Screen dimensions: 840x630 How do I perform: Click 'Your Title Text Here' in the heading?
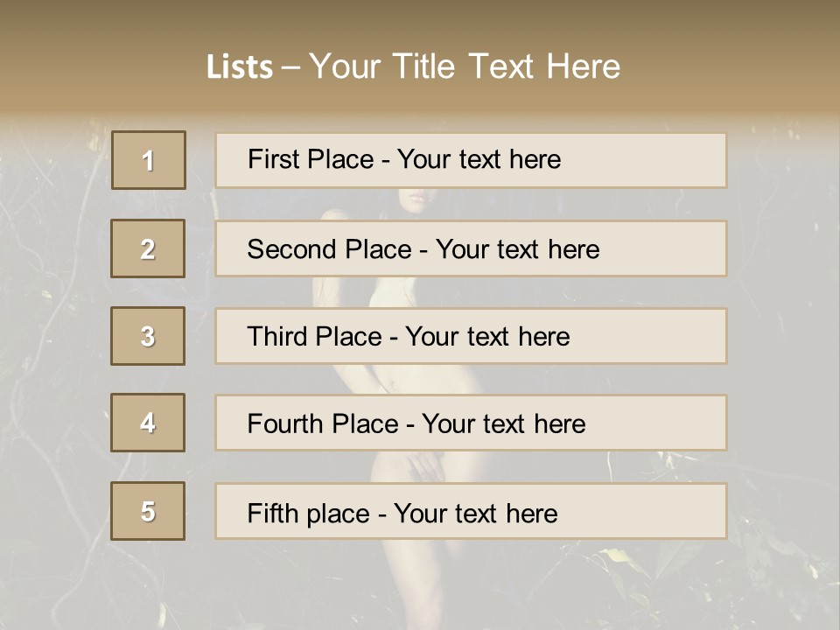[x=465, y=66]
